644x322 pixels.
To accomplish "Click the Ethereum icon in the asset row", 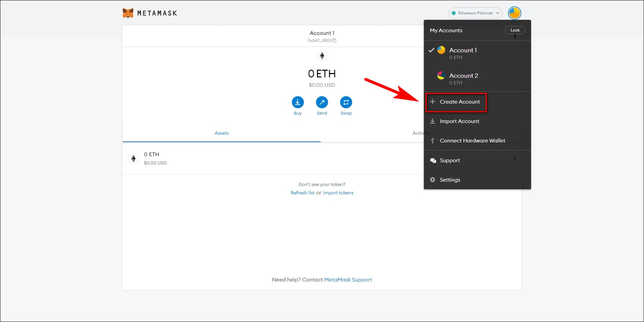I will [x=133, y=158].
